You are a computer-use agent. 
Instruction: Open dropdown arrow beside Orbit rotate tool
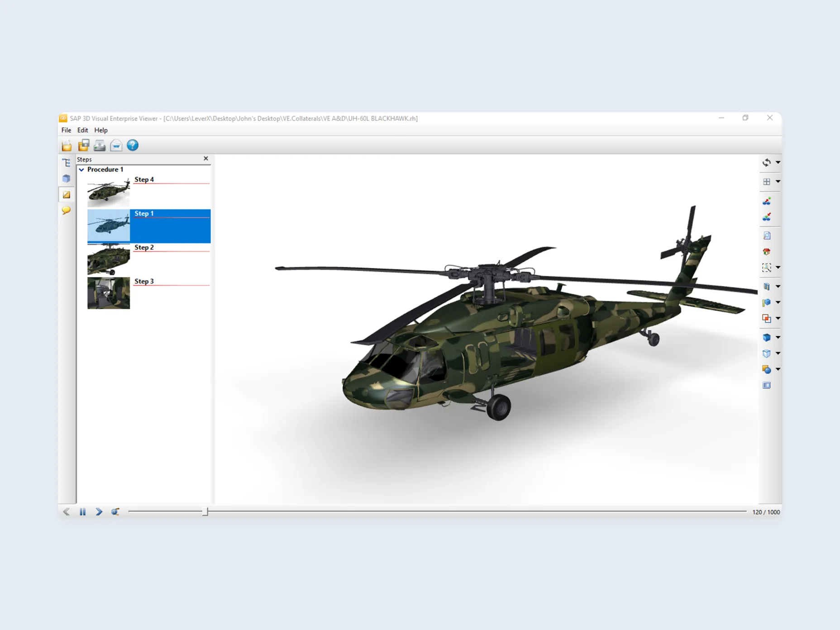pyautogui.click(x=778, y=162)
